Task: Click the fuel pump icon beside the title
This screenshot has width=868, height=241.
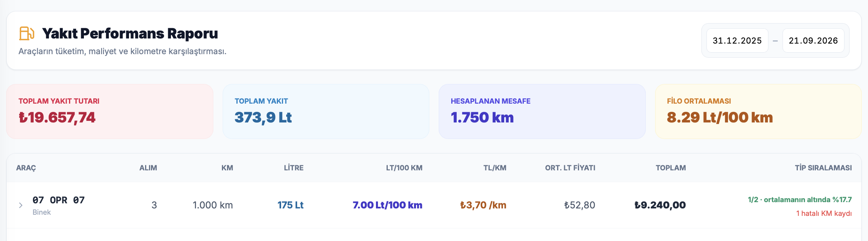Action: click(x=27, y=33)
